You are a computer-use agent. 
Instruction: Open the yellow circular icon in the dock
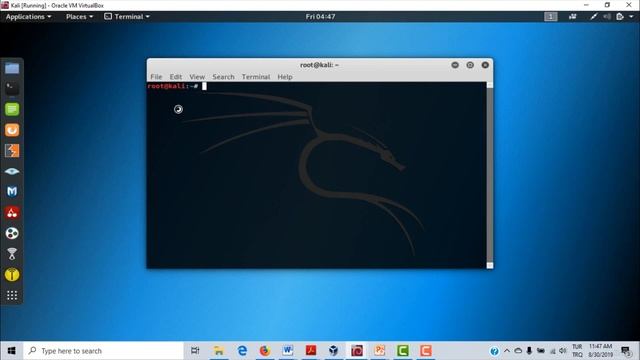click(12, 275)
